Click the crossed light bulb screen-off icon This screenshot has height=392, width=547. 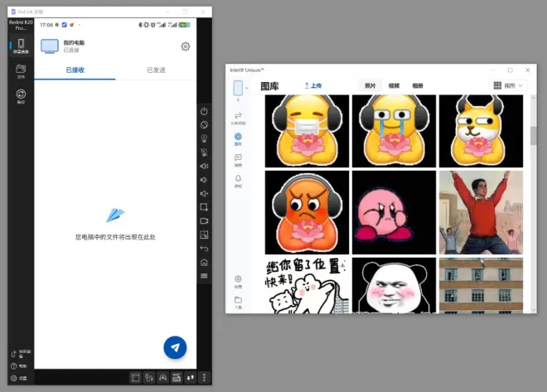[x=204, y=152]
